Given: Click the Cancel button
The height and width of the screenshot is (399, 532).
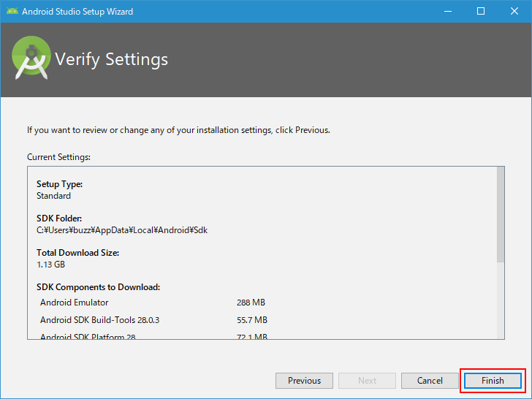Looking at the screenshot, I should pos(430,381).
